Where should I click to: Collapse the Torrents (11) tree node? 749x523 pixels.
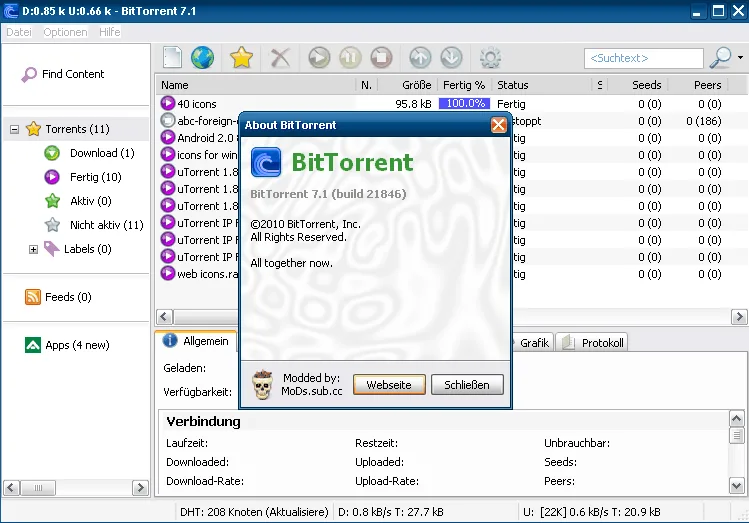pyautogui.click(x=14, y=129)
